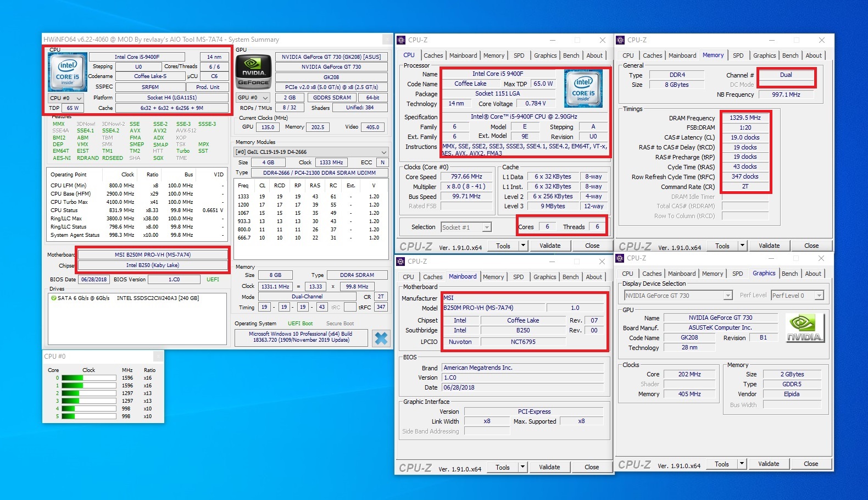This screenshot has width=868, height=500.
Task: Expand the Tools arrow in the CPU-Z Memory timings window
Action: 742,246
